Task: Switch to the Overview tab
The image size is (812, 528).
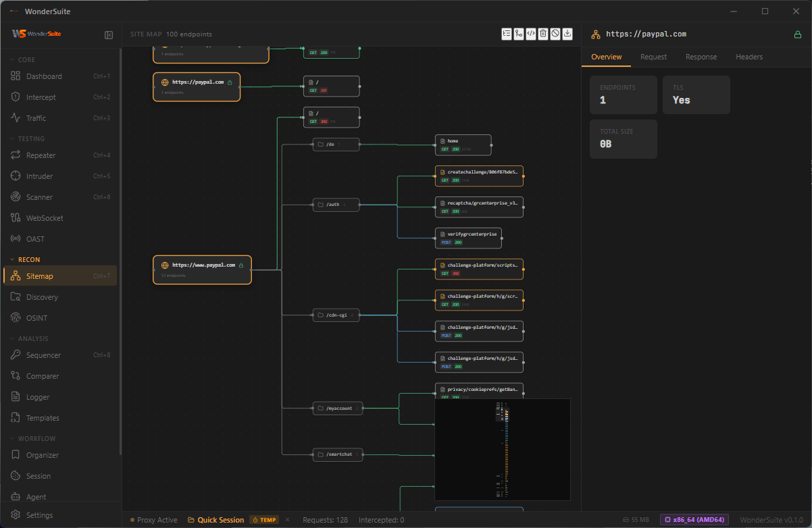Action: tap(607, 57)
